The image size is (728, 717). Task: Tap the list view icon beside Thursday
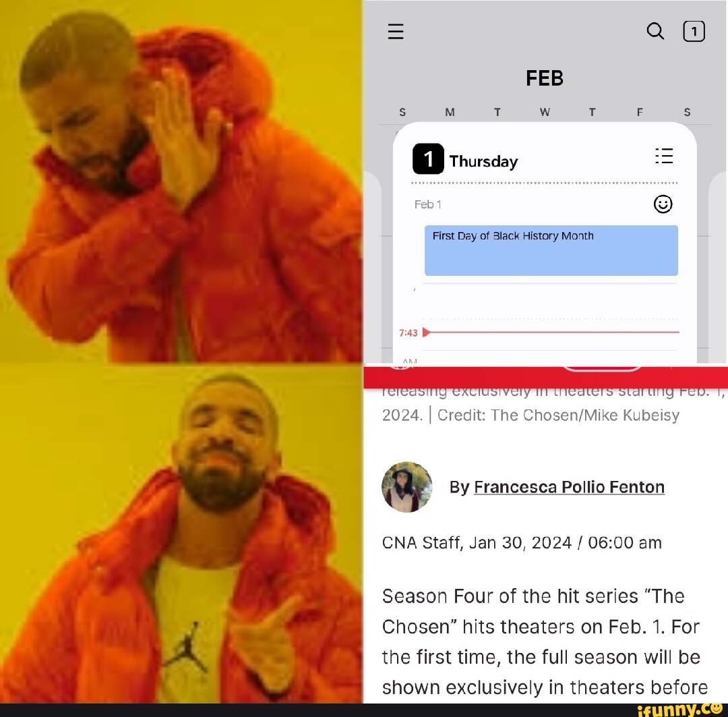click(664, 156)
